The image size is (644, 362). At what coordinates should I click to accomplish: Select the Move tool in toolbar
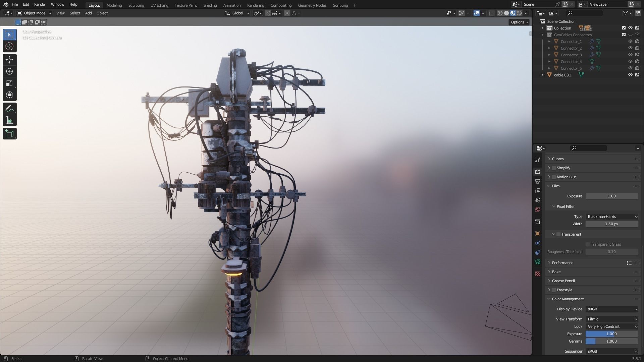9,60
